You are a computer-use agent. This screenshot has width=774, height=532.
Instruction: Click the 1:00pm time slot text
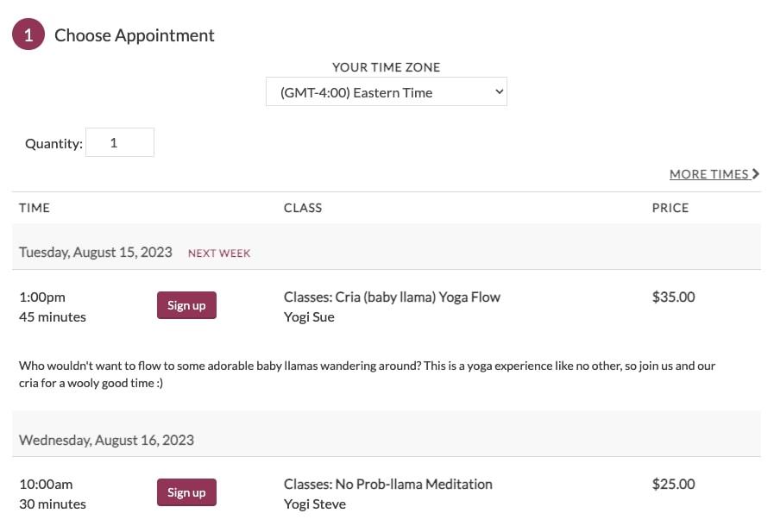[42, 297]
